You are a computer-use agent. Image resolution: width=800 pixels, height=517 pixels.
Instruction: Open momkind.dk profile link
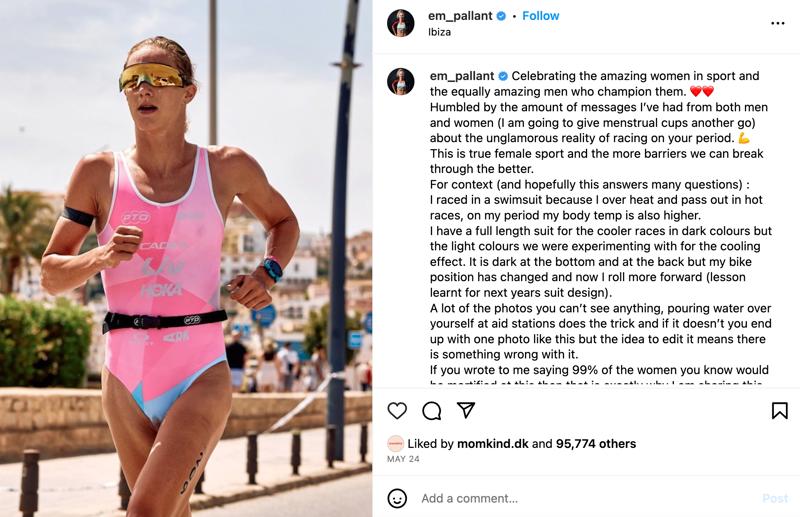(x=493, y=444)
